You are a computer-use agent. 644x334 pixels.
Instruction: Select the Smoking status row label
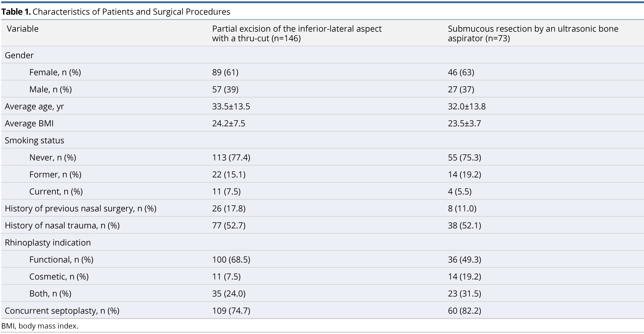point(34,140)
